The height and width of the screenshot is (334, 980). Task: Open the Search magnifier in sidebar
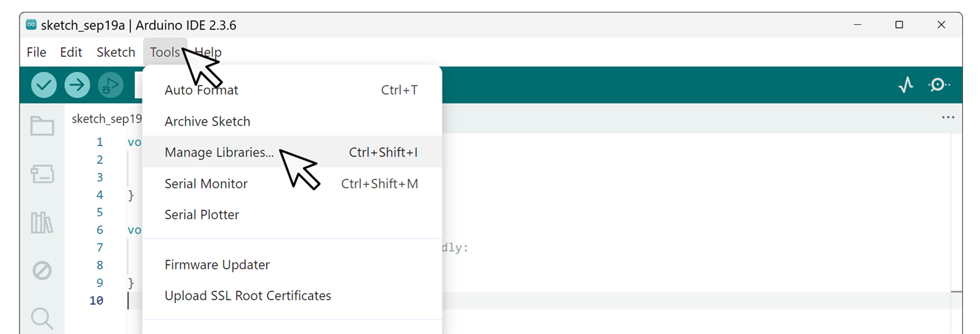click(42, 318)
